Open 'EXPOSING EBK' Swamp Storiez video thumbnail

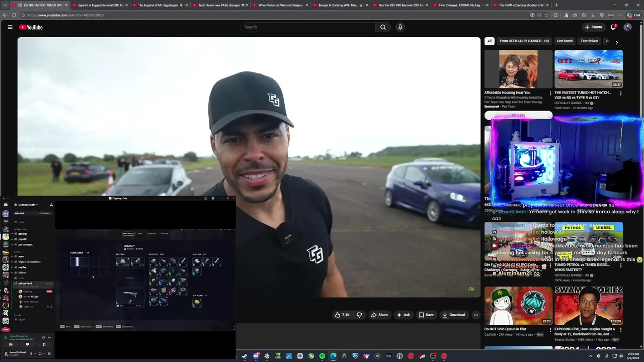(x=589, y=306)
